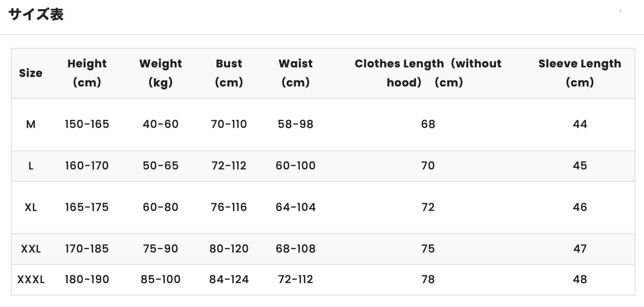Select the Size column header
This screenshot has width=644, height=307.
pos(31,73)
